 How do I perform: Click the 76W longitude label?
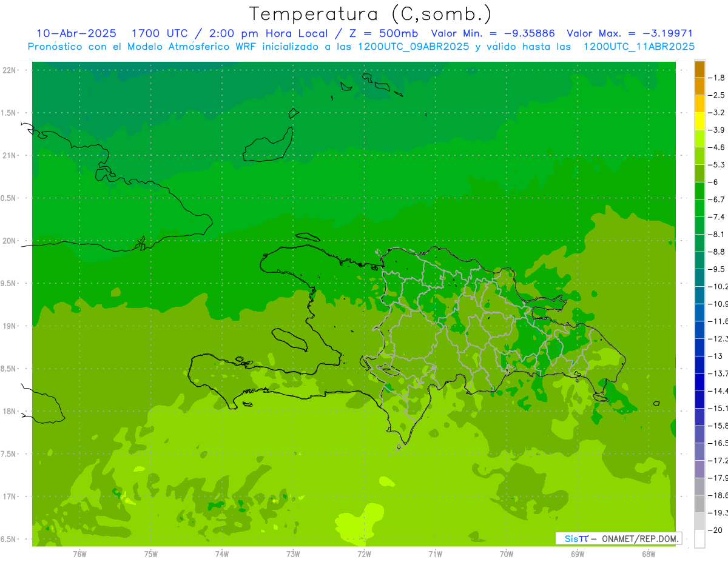pyautogui.click(x=79, y=554)
